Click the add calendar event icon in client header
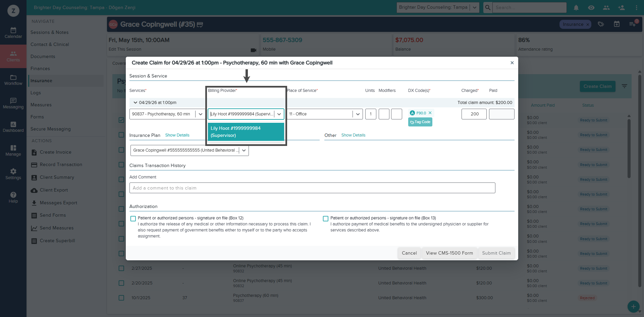Viewport: 644px width, 317px height. [x=616, y=24]
